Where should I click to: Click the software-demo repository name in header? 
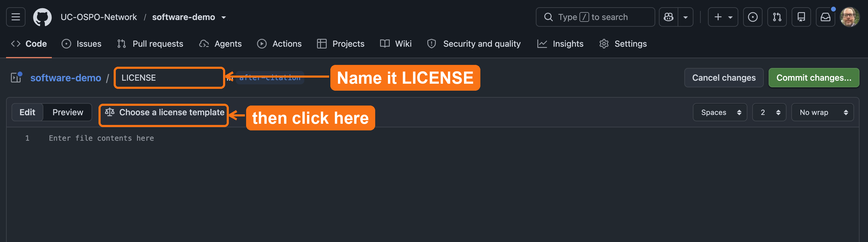point(184,17)
